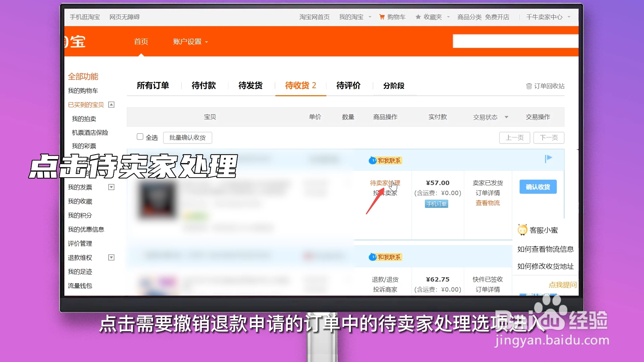Open the 交易状态 filter dropdown

click(x=506, y=117)
